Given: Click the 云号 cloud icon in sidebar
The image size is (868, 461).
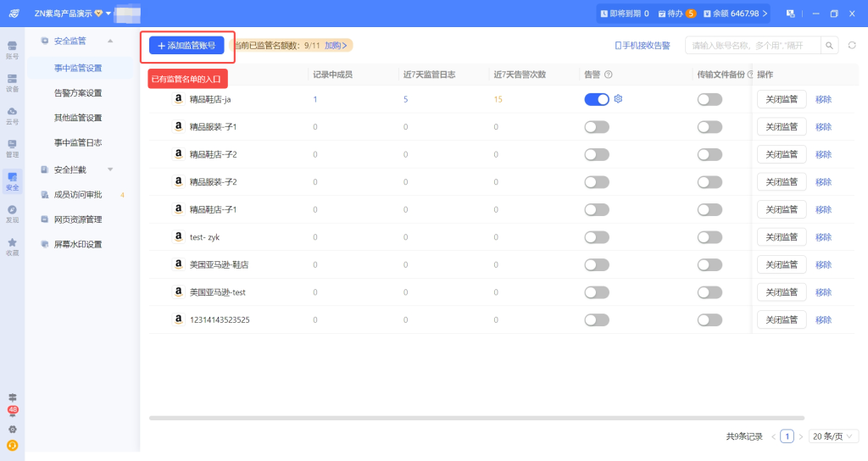Looking at the screenshot, I should [12, 114].
